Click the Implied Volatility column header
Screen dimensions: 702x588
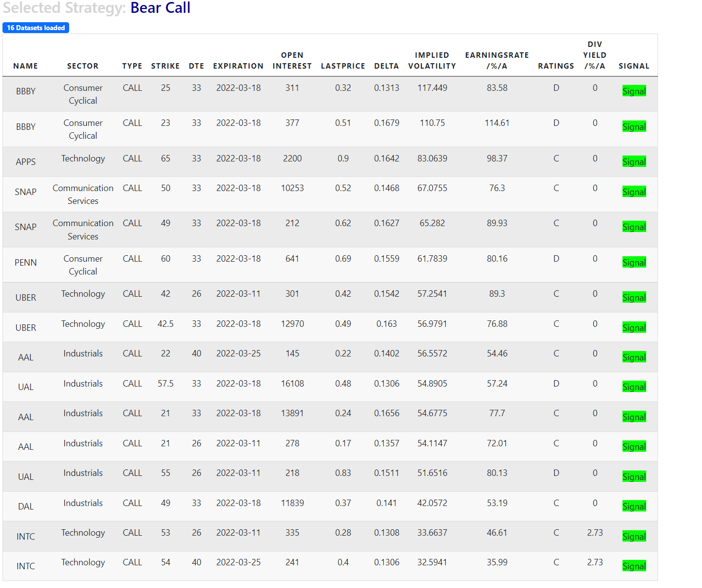tap(432, 61)
